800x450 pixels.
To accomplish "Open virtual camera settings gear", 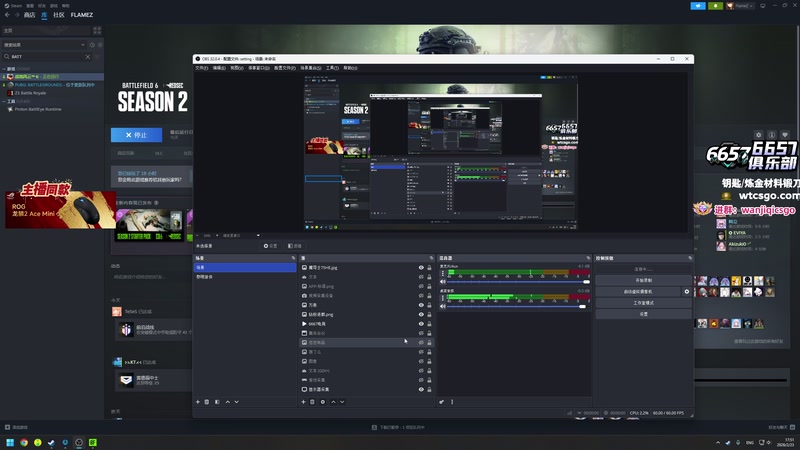I will (x=687, y=292).
